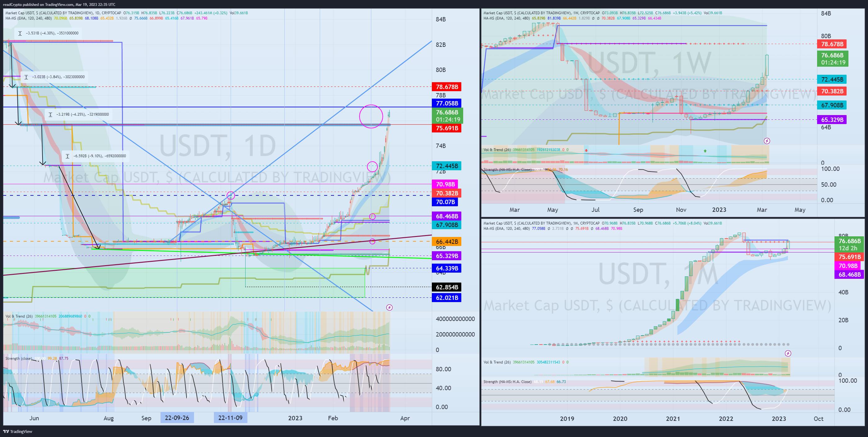Click the measure icon beside −3.531B (−4.30%) label
868x437 pixels.
20,33
